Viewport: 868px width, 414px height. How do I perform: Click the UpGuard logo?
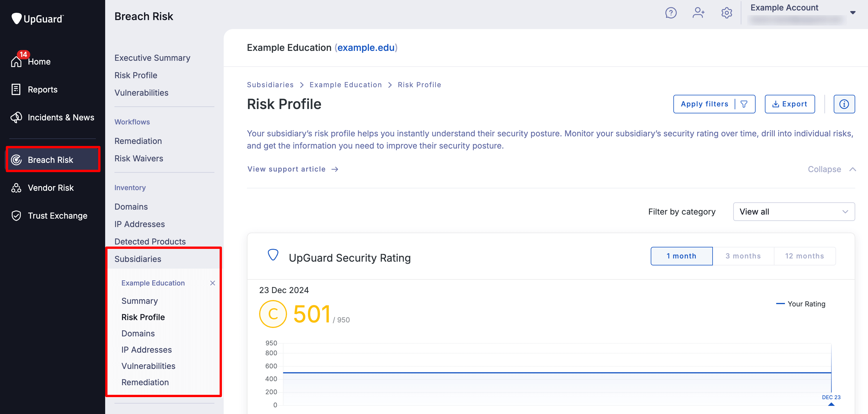pos(37,19)
